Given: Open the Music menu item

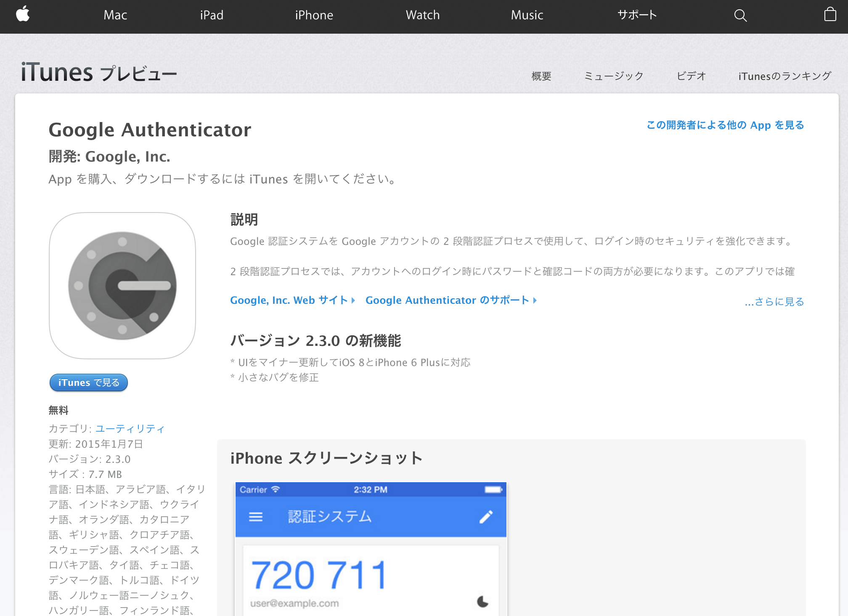Looking at the screenshot, I should point(527,15).
